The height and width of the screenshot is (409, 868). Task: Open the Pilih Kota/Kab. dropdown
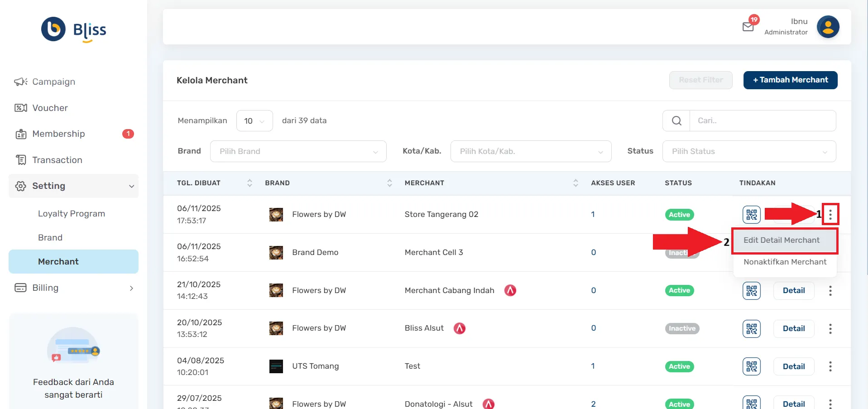coord(531,151)
